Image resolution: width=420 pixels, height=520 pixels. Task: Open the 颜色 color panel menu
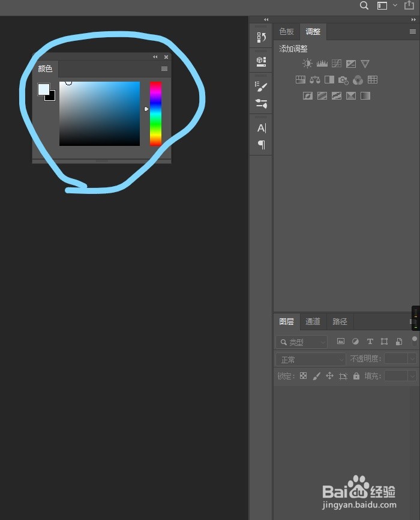point(164,68)
